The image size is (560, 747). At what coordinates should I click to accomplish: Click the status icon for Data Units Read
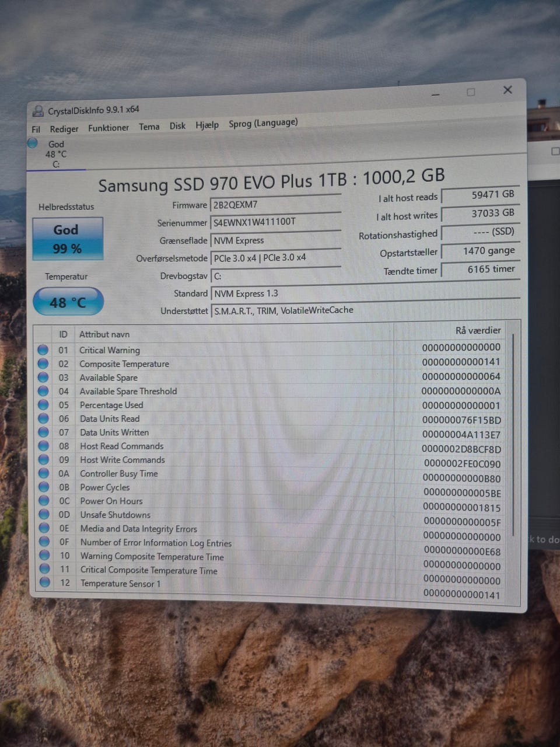(43, 418)
